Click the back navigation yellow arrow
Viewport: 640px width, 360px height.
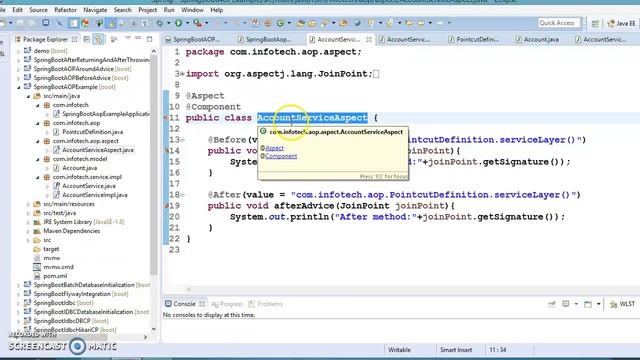click(421, 23)
